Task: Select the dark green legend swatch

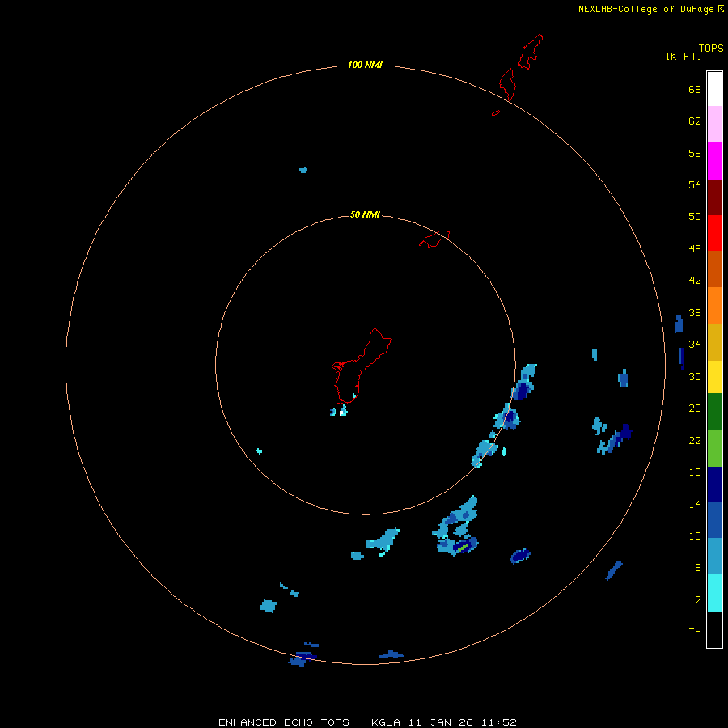Action: tap(714, 412)
